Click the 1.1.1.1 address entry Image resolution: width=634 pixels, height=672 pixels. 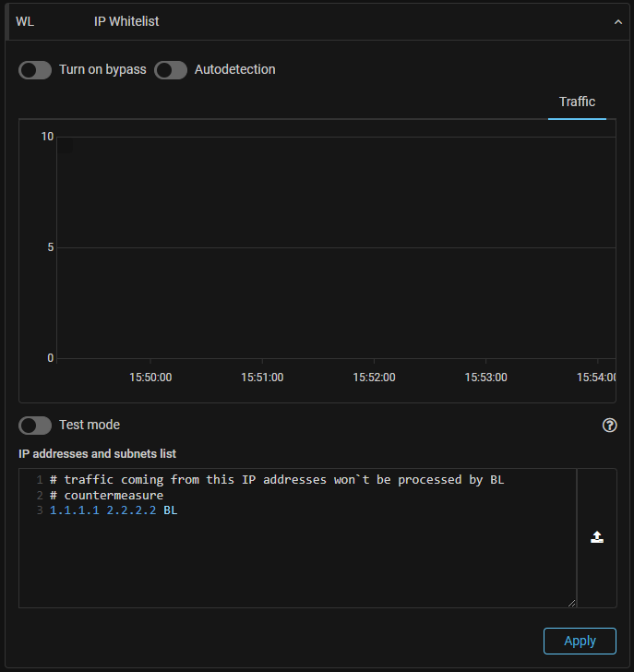[75, 510]
